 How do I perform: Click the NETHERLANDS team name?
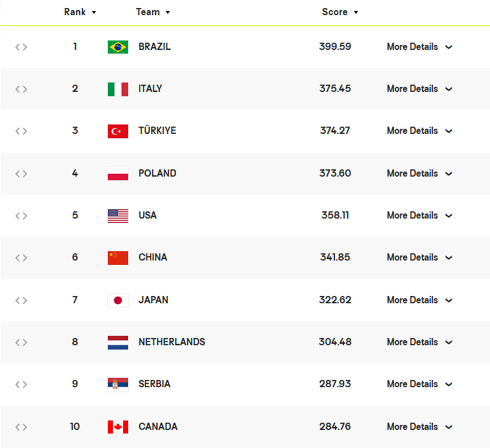click(x=172, y=342)
